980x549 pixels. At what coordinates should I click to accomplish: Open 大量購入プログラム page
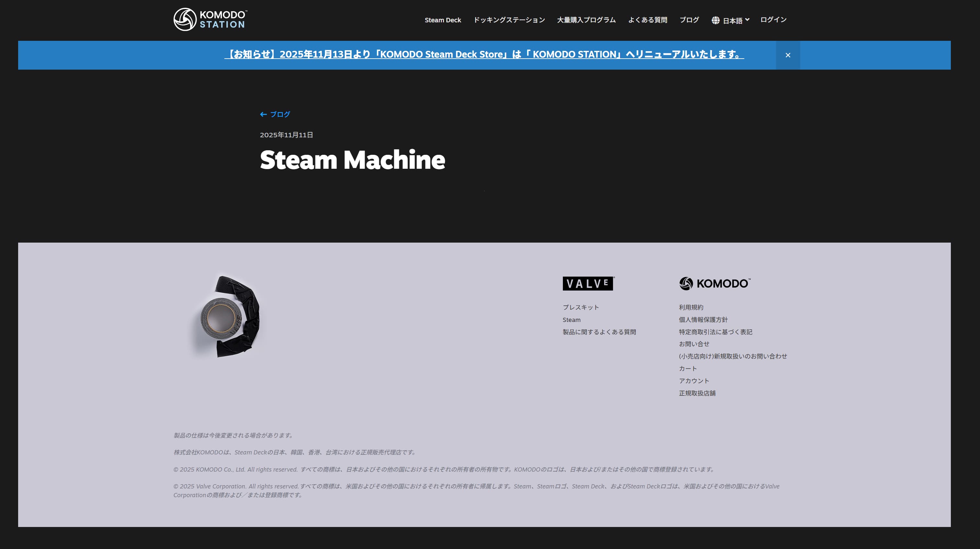pos(586,20)
